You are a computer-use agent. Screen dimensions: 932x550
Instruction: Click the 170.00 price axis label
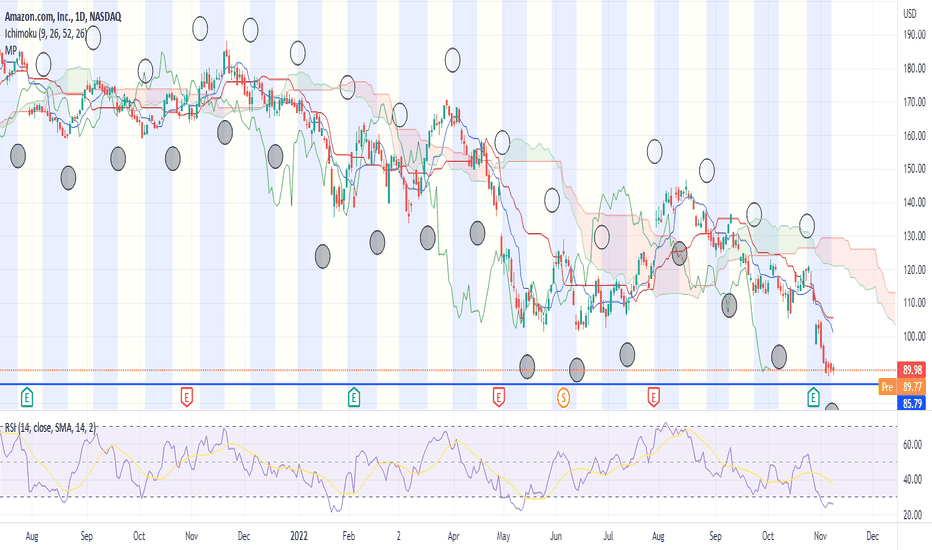coord(914,102)
